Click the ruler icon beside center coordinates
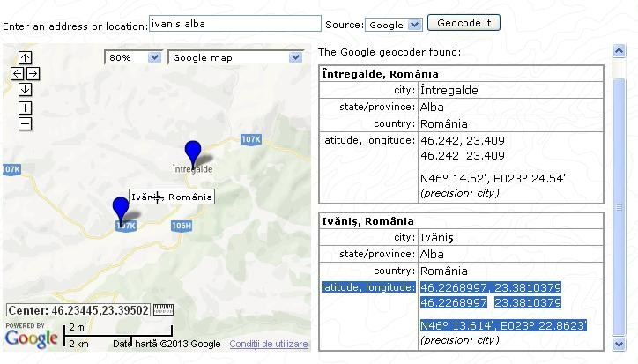The height and width of the screenshot is (364, 638). [163, 310]
